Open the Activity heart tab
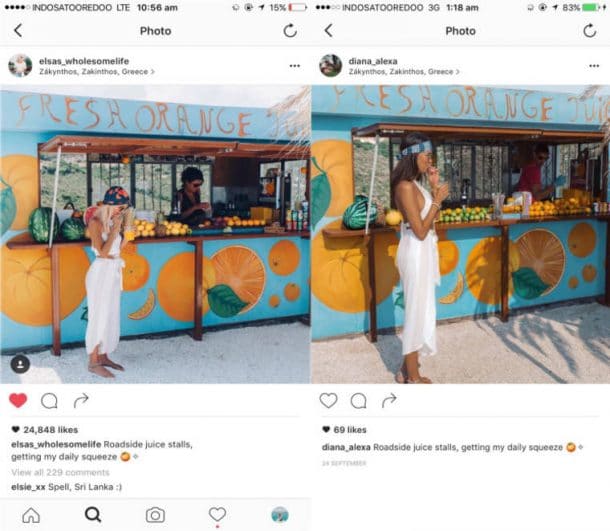Screen dimensions: 610x531 click(x=217, y=515)
